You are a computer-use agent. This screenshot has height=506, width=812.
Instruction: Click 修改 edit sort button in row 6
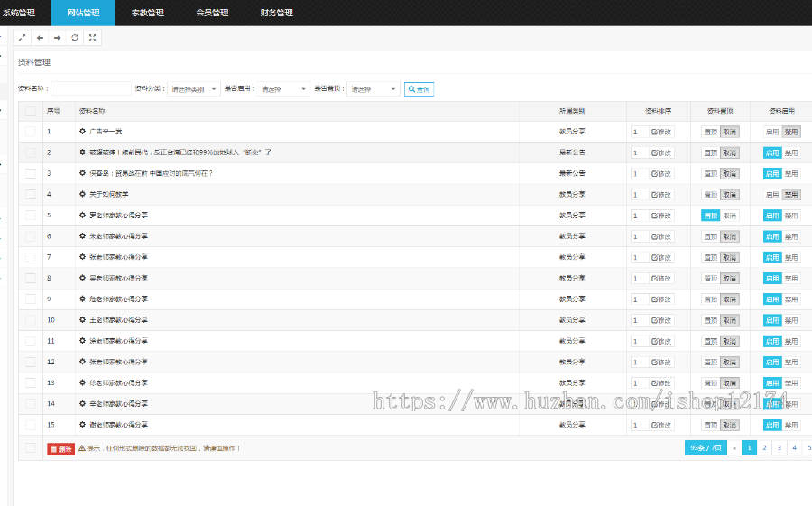(x=661, y=236)
